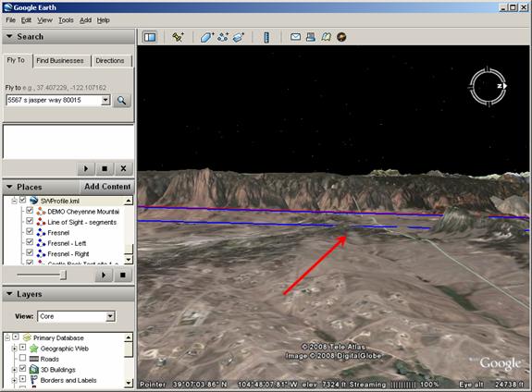
Task: Click the Geographic Web star icon
Action: click(x=34, y=349)
